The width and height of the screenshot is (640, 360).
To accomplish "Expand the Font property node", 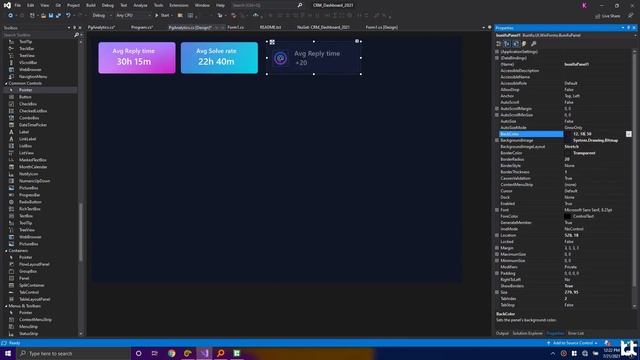I will tap(497, 210).
